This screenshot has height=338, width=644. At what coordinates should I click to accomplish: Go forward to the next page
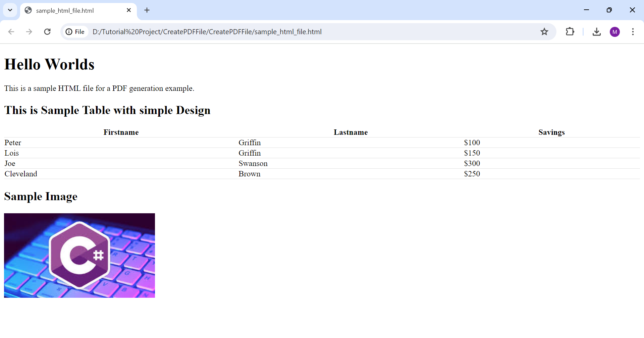pos(29,32)
